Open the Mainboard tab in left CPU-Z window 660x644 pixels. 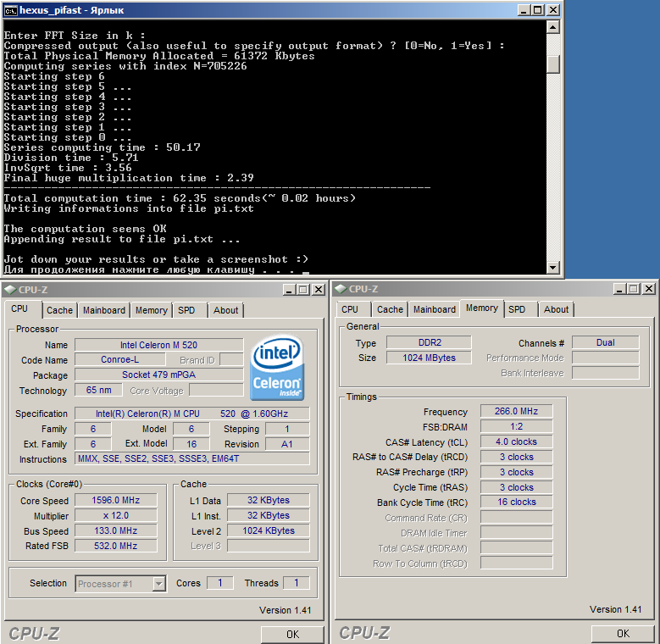point(104,311)
